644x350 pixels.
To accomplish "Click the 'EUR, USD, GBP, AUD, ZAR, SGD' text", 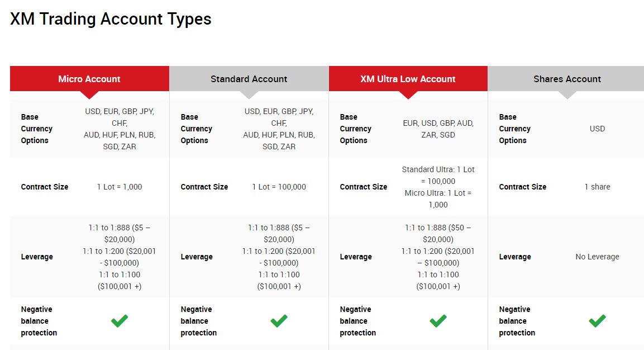I will pos(438,129).
